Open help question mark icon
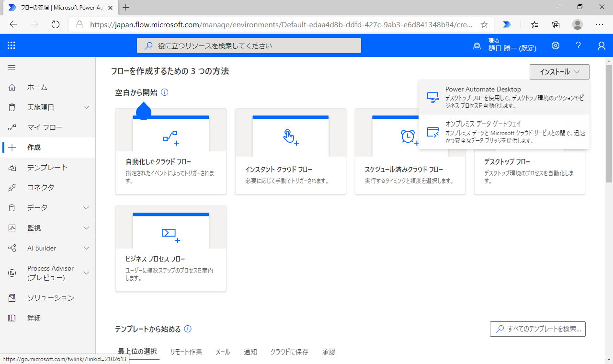 coord(579,45)
